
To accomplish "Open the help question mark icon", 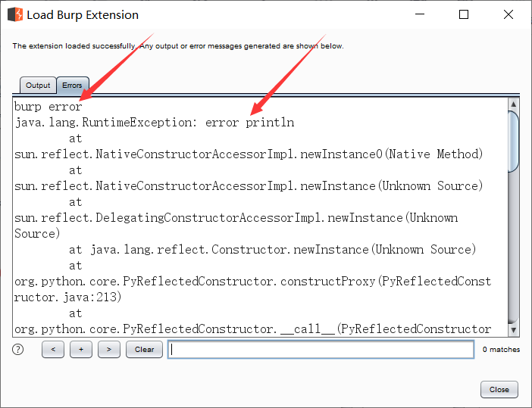I will click(17, 349).
